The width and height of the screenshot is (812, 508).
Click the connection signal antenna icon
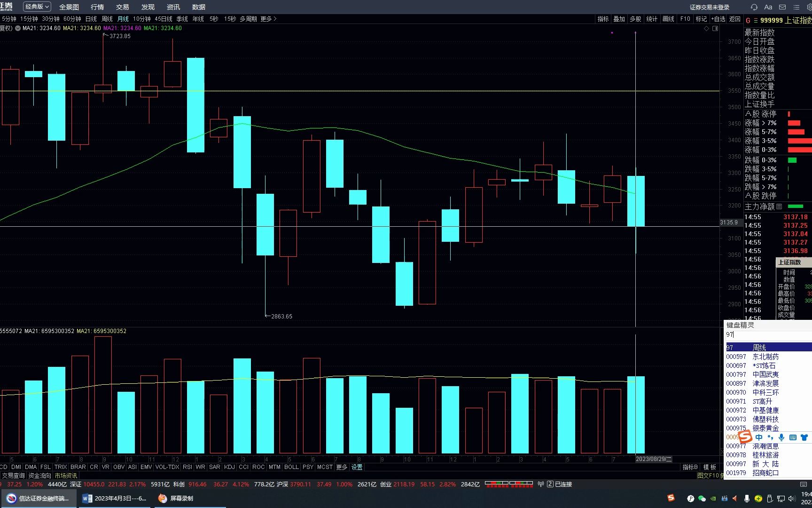coord(540,484)
